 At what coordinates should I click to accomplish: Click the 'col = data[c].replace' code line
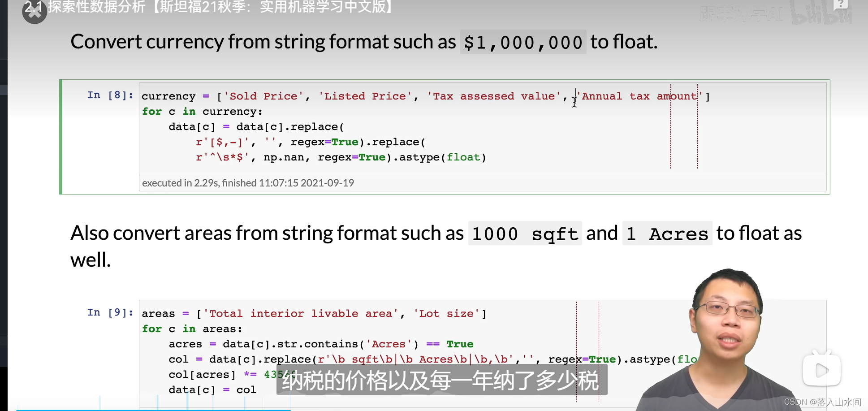(x=433, y=359)
